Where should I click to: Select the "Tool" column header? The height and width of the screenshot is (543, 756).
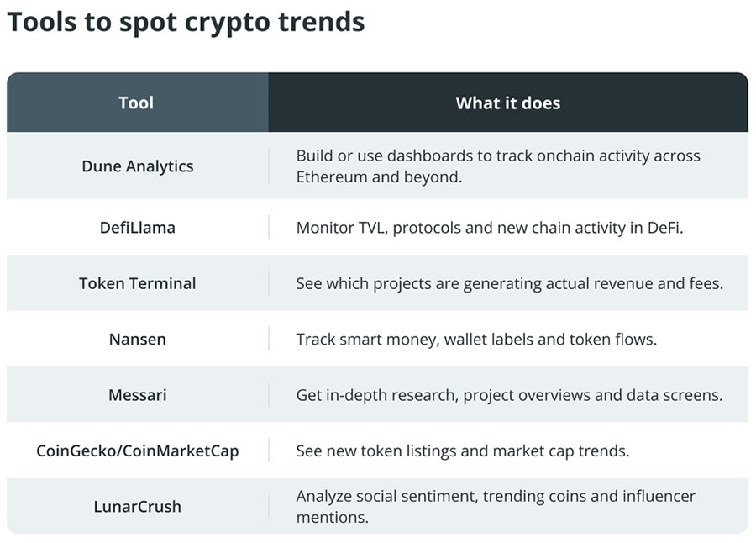[x=136, y=103]
